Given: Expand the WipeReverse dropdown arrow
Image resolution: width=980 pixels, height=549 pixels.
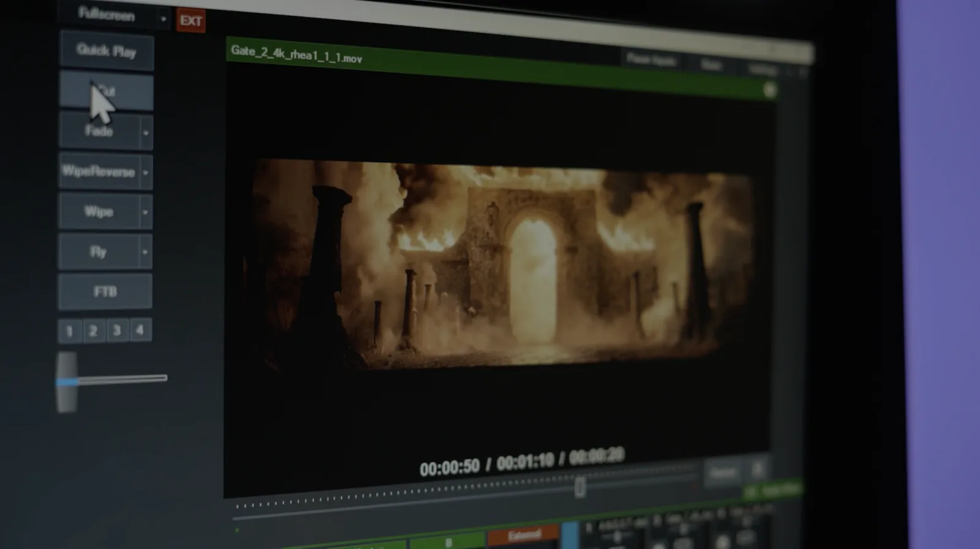Looking at the screenshot, I should click(146, 173).
